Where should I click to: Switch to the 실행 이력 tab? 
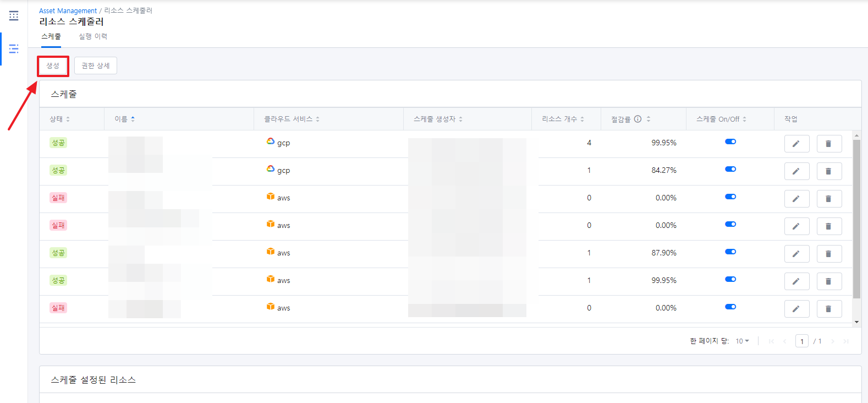pos(93,36)
